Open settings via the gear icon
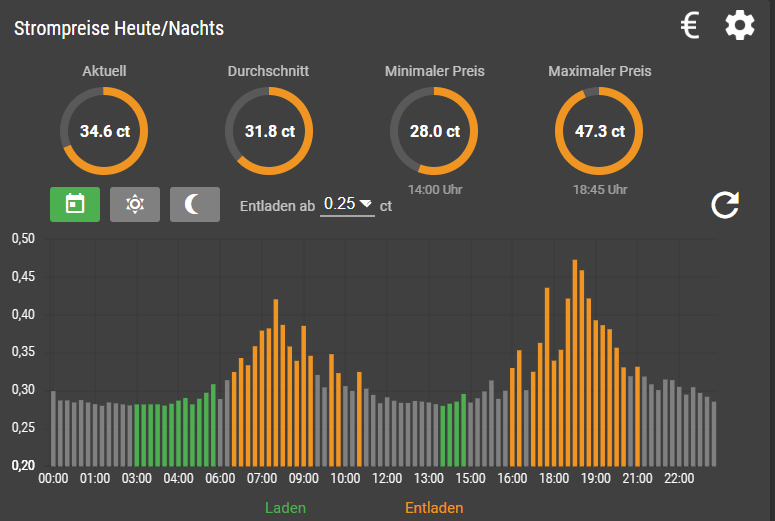 coord(740,26)
